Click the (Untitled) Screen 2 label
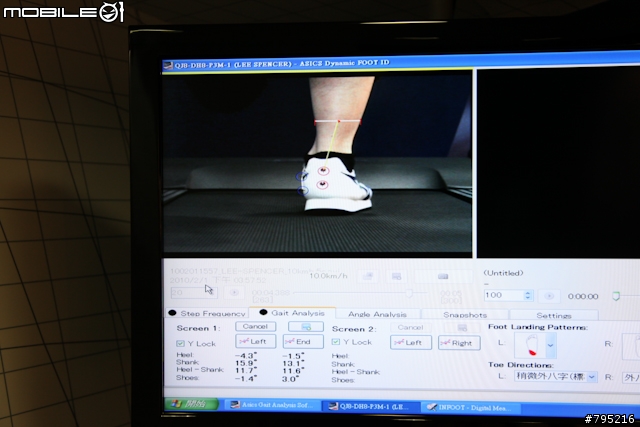Viewport: 640px width, 427px height. (503, 273)
